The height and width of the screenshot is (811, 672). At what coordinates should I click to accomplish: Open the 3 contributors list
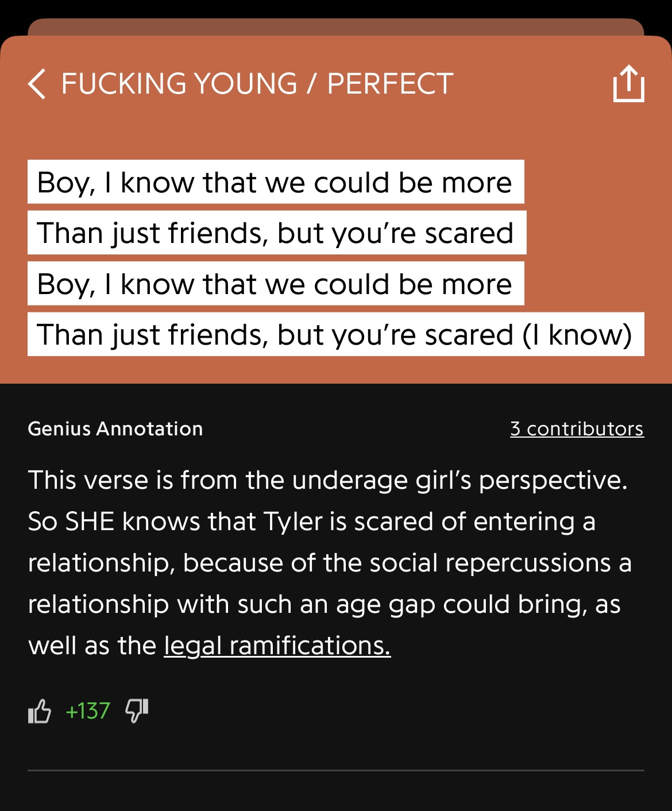[577, 428]
